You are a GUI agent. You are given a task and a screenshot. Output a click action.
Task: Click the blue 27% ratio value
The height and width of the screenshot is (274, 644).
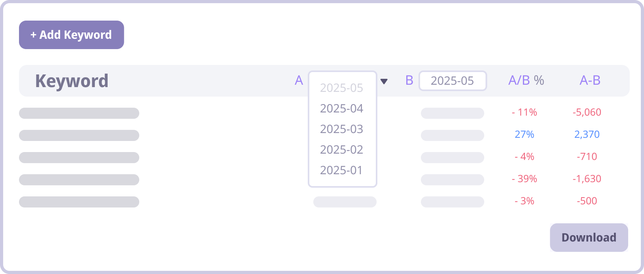(x=525, y=135)
